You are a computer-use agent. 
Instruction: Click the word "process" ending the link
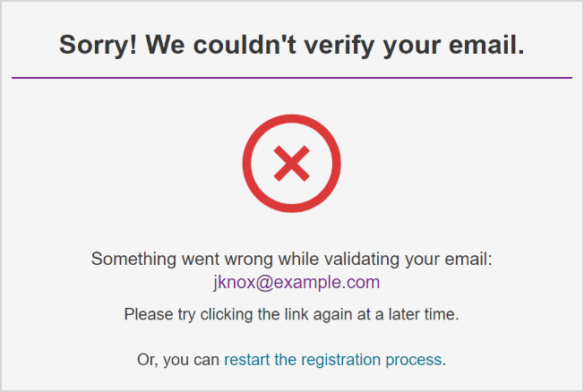point(415,360)
